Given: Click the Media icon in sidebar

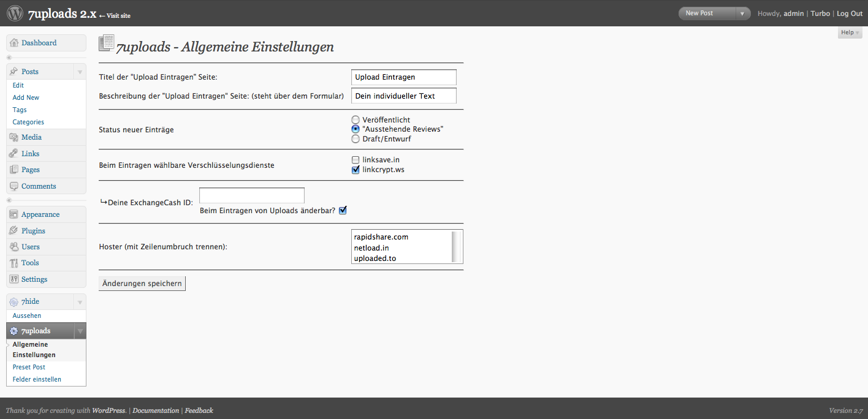Looking at the screenshot, I should (x=14, y=137).
